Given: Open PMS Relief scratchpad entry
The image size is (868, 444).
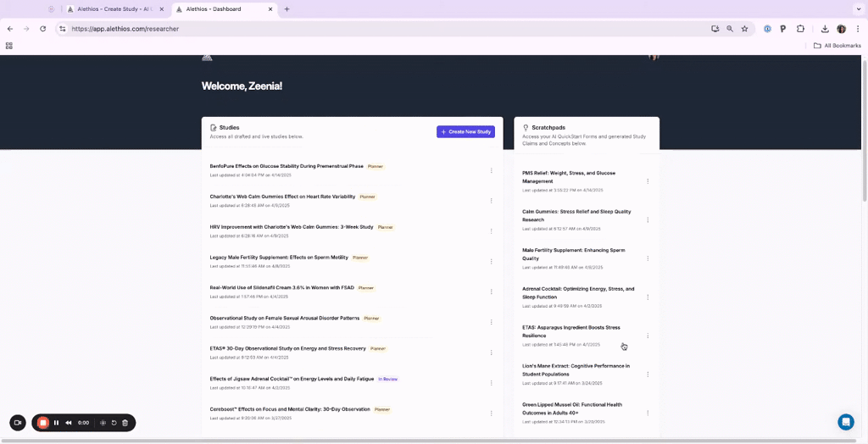Looking at the screenshot, I should tap(569, 177).
